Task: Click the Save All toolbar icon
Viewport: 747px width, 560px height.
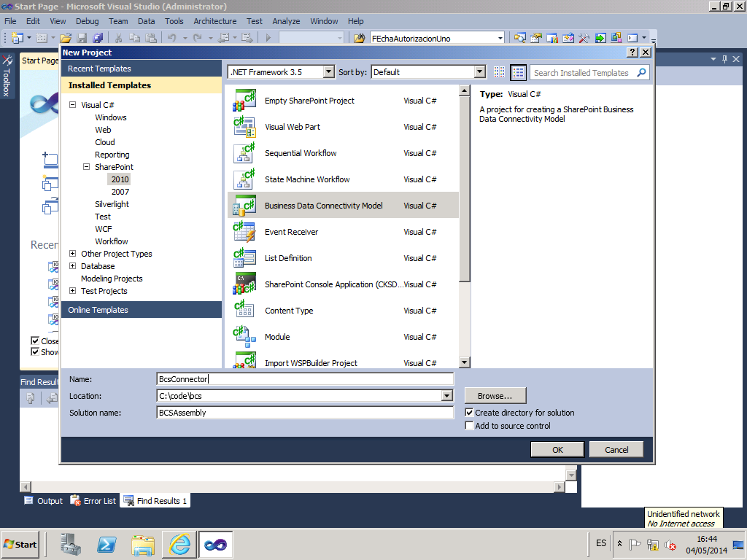Action: click(x=98, y=38)
